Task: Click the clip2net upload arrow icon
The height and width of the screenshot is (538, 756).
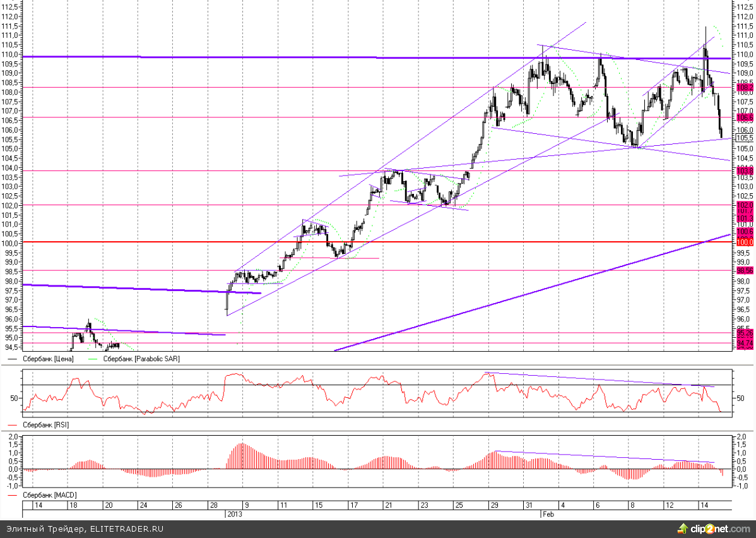Action: coord(682,528)
